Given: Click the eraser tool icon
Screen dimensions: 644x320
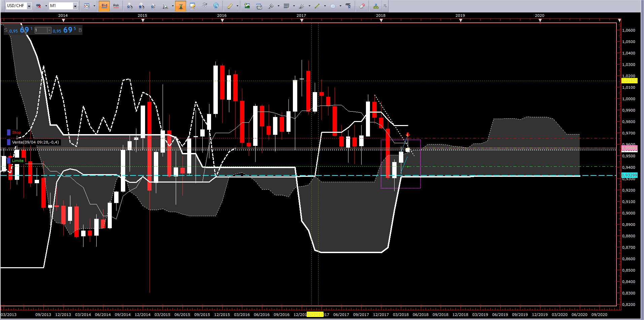Looking at the screenshot, I should 362,6.
